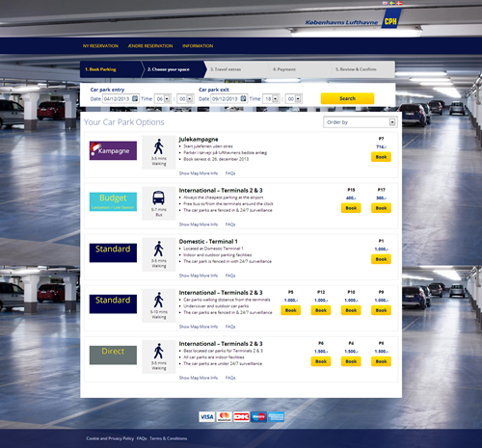This screenshot has height=448, width=482.
Task: Click the bus icon in Budget row
Action: coord(158,198)
